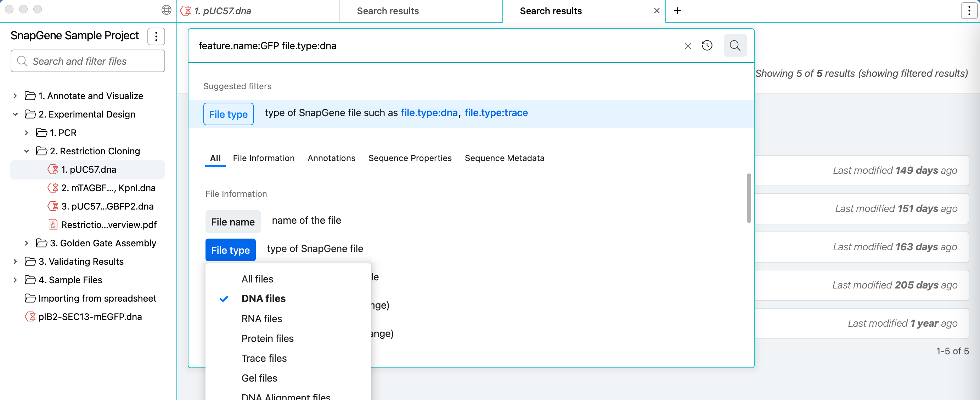Image resolution: width=980 pixels, height=400 pixels.
Task: Click the file.type:trace link
Action: tap(496, 113)
